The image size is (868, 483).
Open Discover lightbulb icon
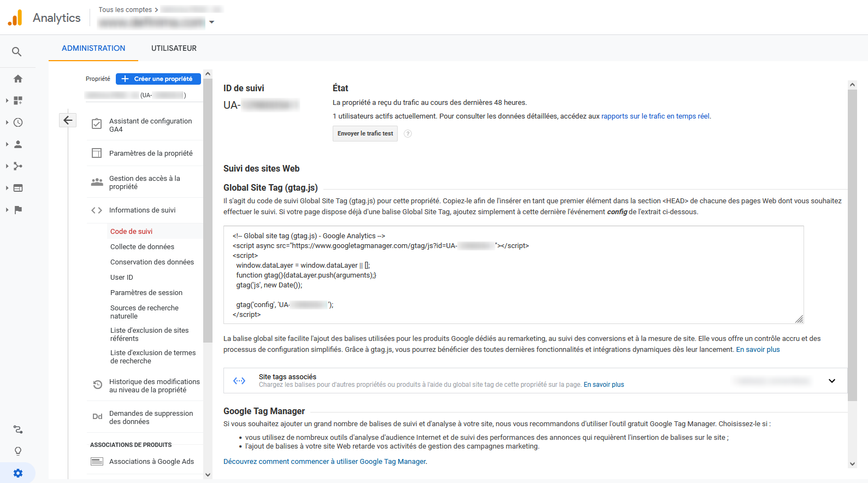coord(18,451)
